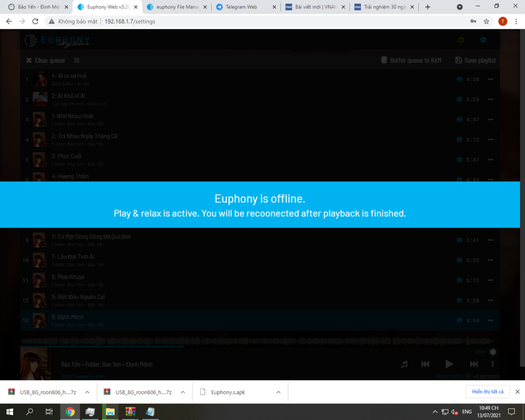Toggle the UPnP switch

pos(493,352)
